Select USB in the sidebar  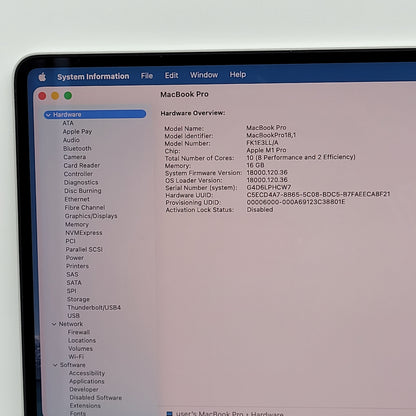coord(74,316)
